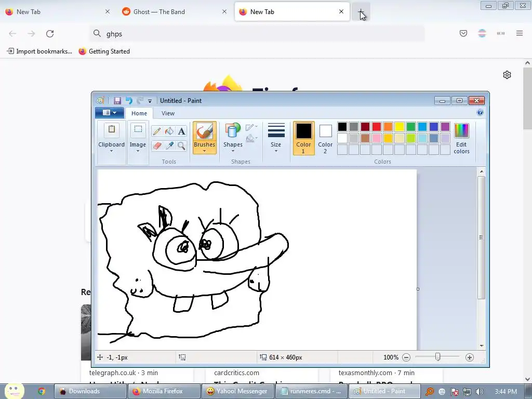
Task: Open Firefox new tab settings gear
Action: tap(507, 75)
